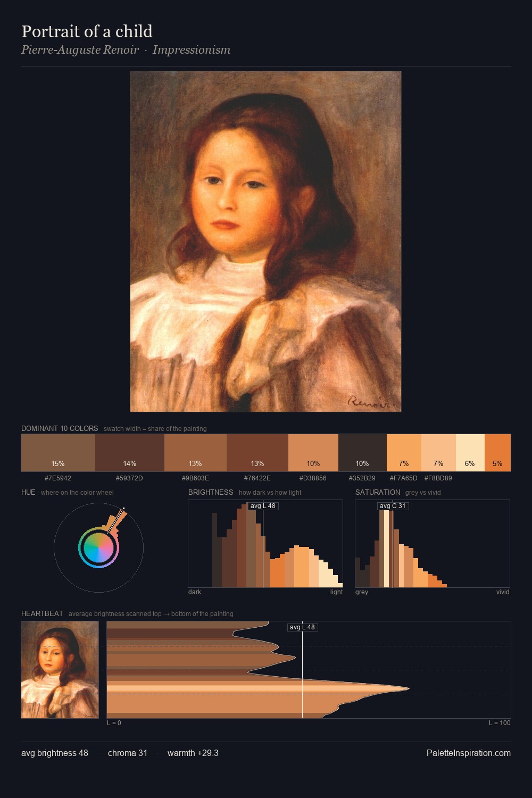Click the hex code #7E5942

tap(58, 478)
